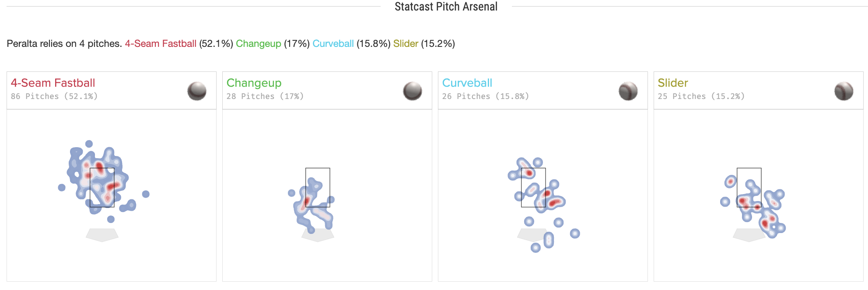This screenshot has height=290, width=868.
Task: Open the blue Curveball link in summary
Action: pos(333,44)
